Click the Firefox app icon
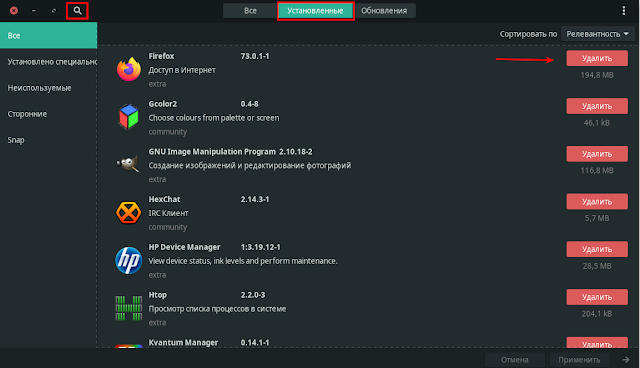This screenshot has width=640, height=368. [x=129, y=69]
